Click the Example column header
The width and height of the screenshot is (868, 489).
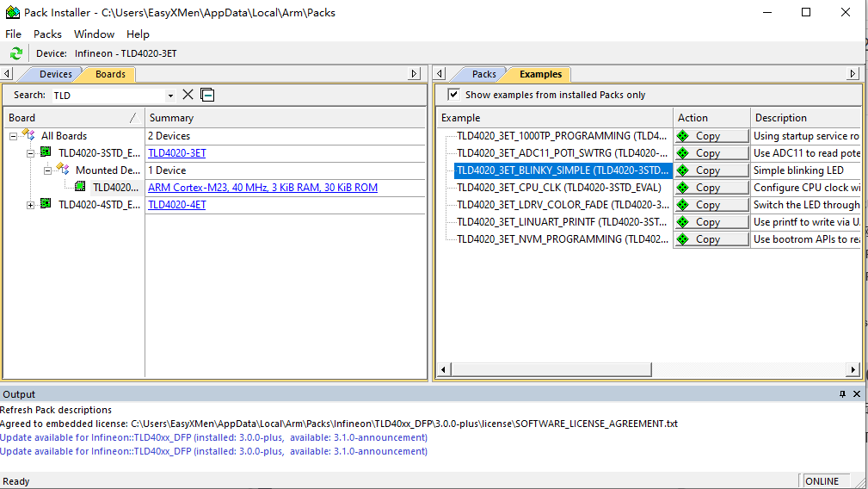[x=555, y=117]
